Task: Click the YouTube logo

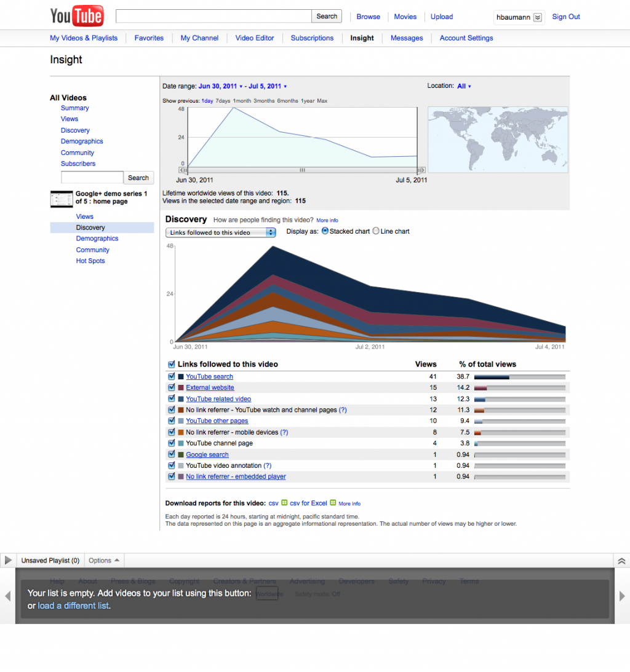Action: pyautogui.click(x=76, y=17)
